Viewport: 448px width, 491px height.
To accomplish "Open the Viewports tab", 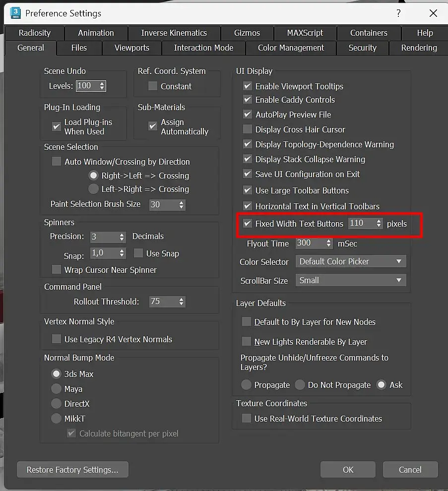I will (132, 48).
